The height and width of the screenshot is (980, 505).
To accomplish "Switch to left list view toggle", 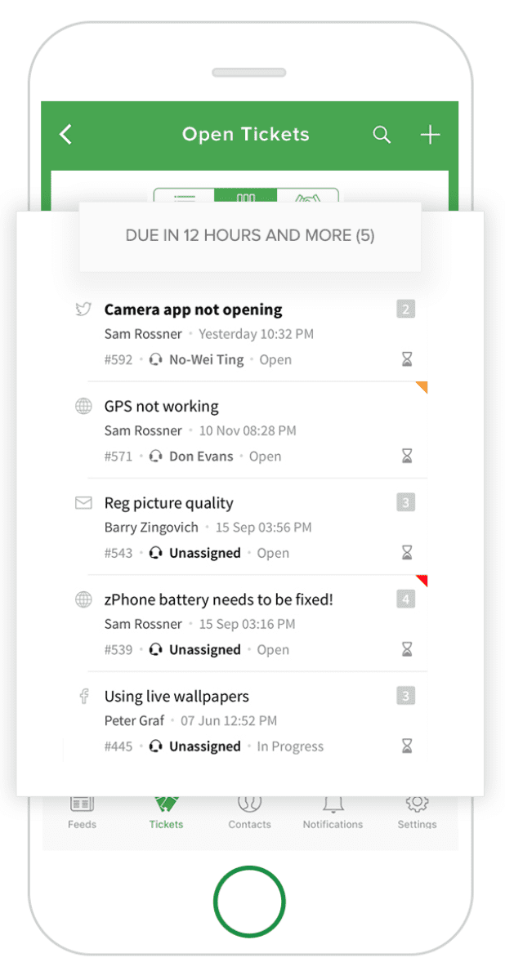I will tap(185, 197).
